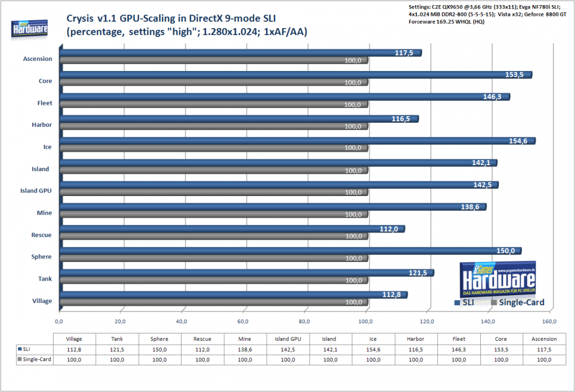
Task: Click the table cell '112,0' under Rescue
Action: [202, 350]
